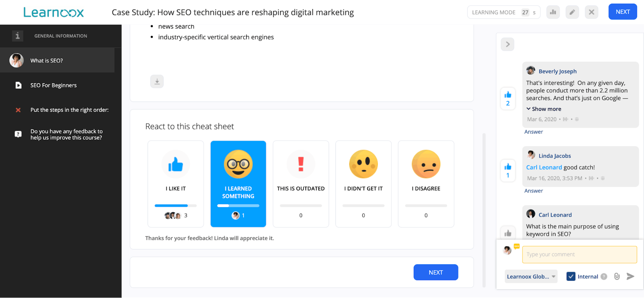644x298 pixels.
Task: Click the Type your comment input field
Action: [579, 254]
